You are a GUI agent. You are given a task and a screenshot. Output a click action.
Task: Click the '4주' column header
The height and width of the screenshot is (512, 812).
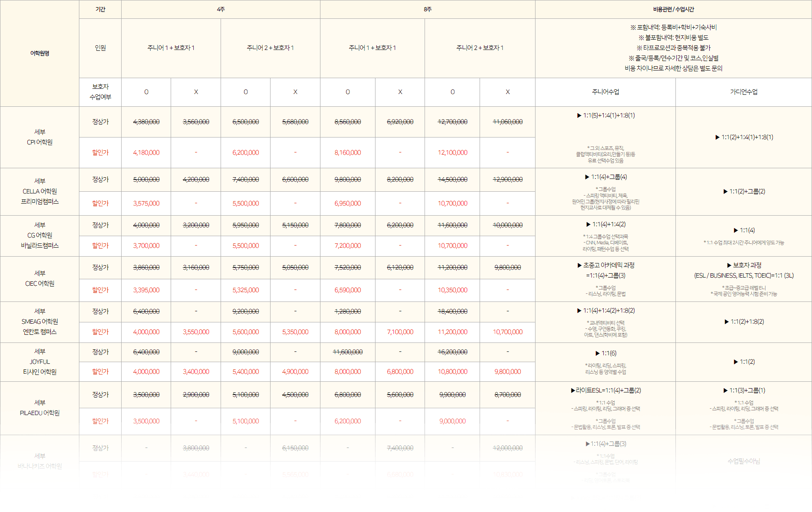coord(221,9)
